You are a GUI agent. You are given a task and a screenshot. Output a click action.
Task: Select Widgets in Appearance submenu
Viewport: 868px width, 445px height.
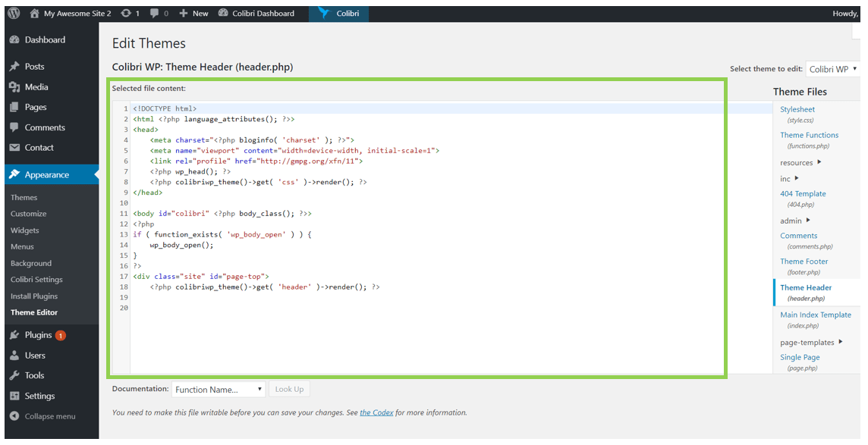[x=25, y=230]
